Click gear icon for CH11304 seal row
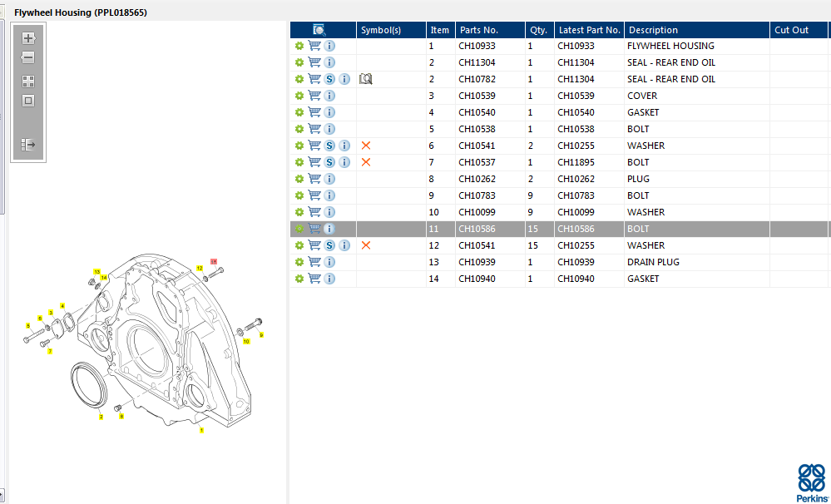This screenshot has width=831, height=504. [299, 62]
